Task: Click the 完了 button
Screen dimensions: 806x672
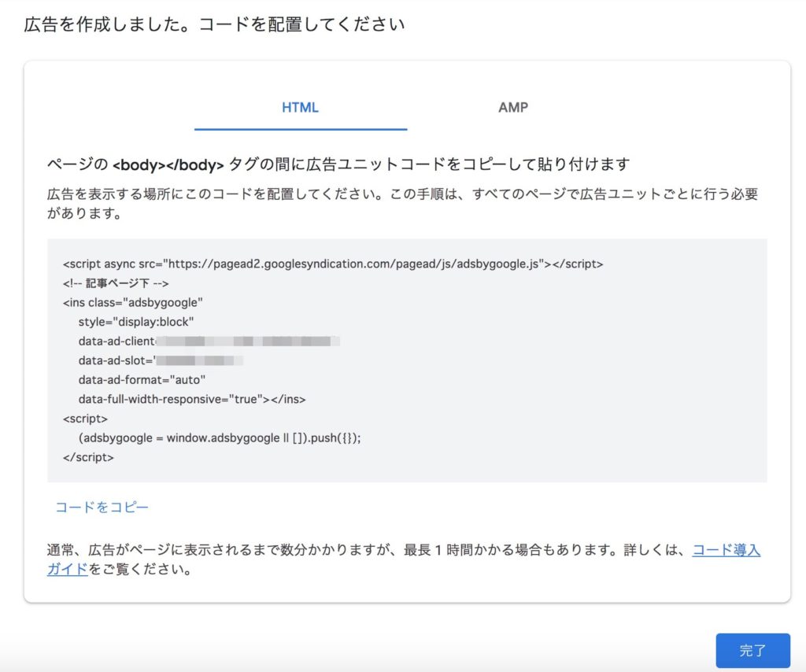Action: tap(752, 651)
